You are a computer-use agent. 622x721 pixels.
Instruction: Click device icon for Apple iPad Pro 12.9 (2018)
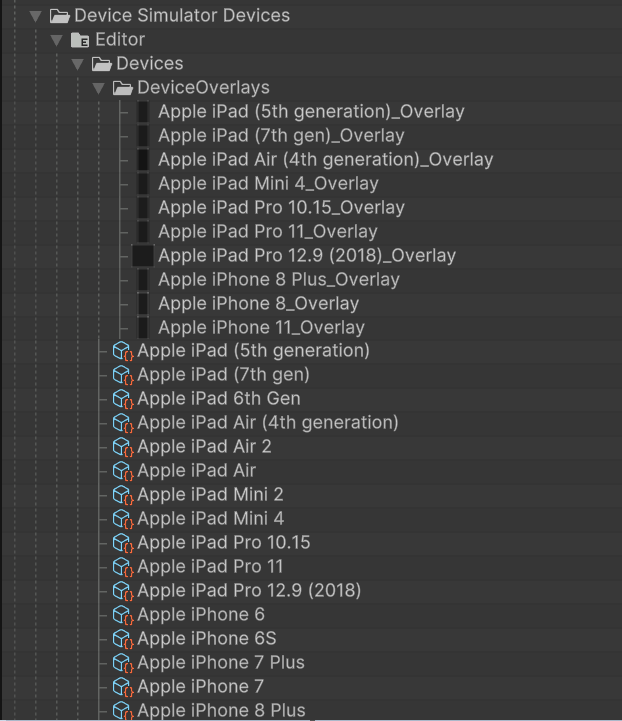123,590
